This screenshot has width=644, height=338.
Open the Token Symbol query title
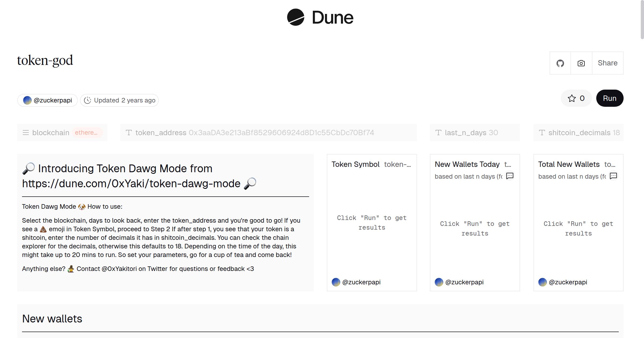pos(355,164)
